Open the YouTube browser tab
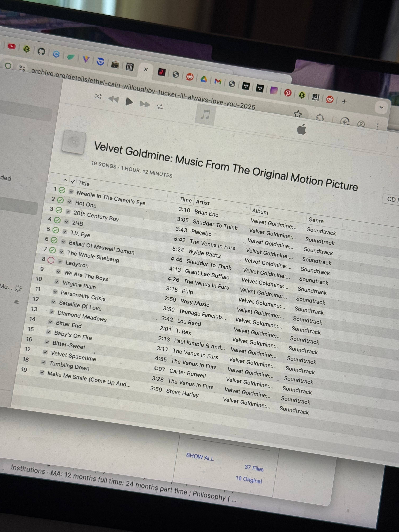Viewport: 399px width, 532px height. pos(11,46)
